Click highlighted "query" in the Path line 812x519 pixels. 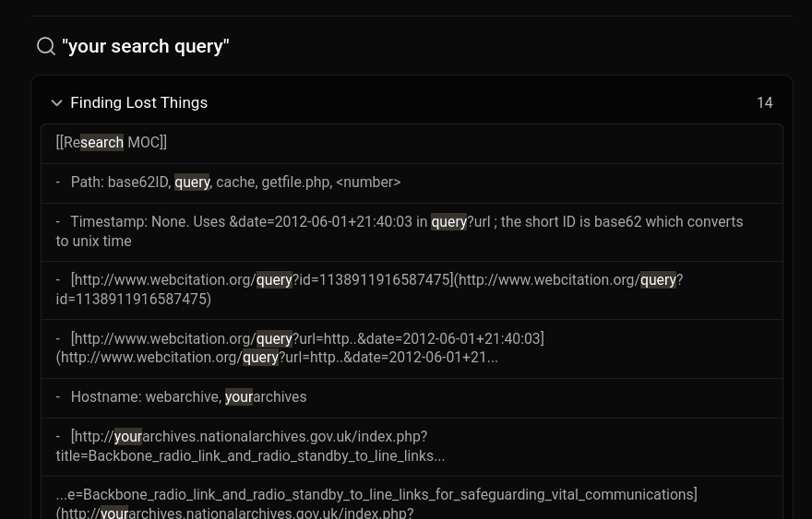[192, 183]
